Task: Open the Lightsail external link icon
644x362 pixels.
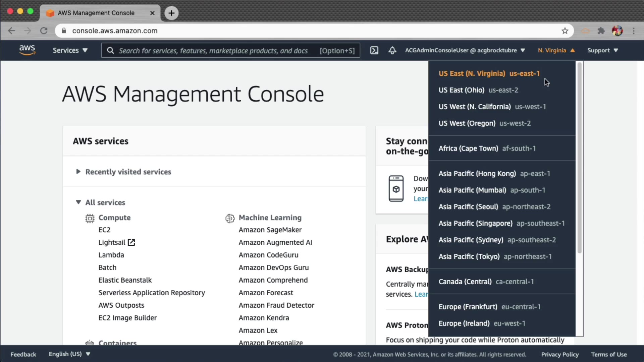Action: 131,242
